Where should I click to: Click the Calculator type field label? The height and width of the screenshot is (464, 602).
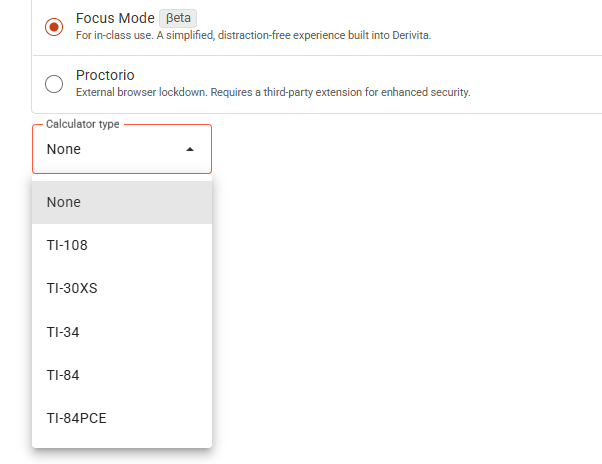point(83,124)
